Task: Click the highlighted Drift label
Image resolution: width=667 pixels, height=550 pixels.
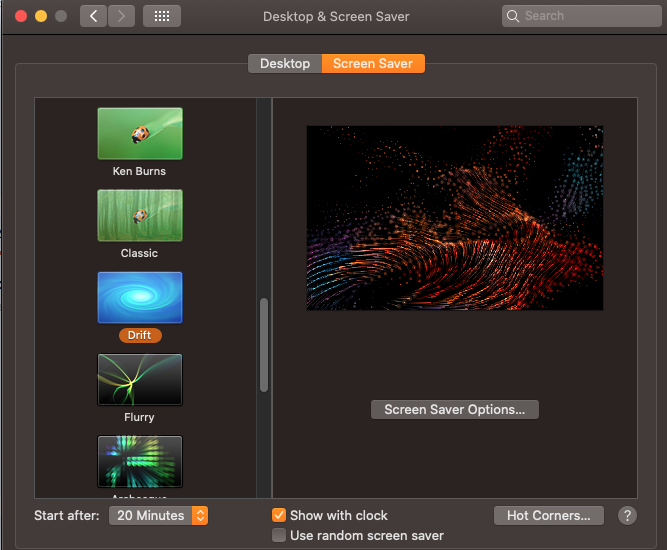Action: click(x=140, y=335)
